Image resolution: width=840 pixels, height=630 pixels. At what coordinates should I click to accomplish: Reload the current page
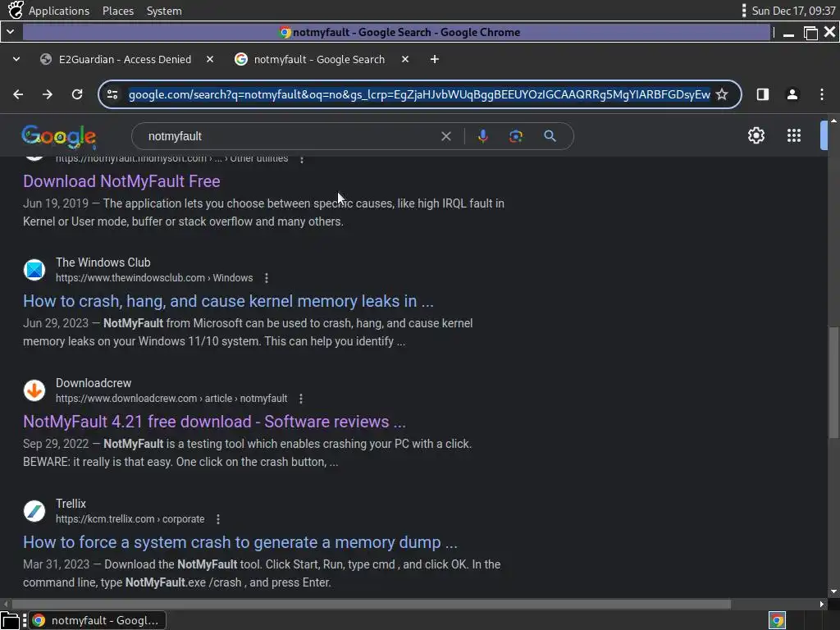coord(77,94)
